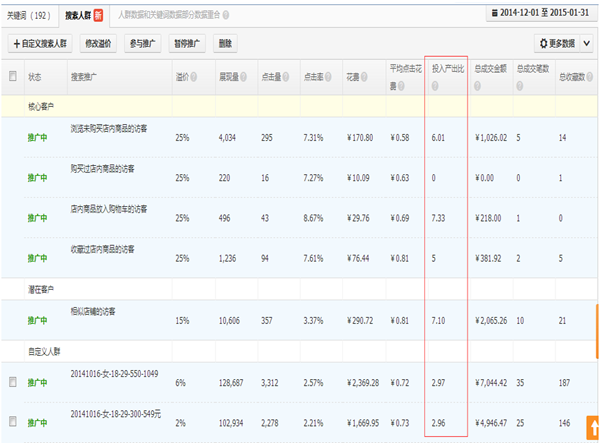Click the 总成交金额 column header
This screenshot has width=600, height=445.
[x=491, y=68]
